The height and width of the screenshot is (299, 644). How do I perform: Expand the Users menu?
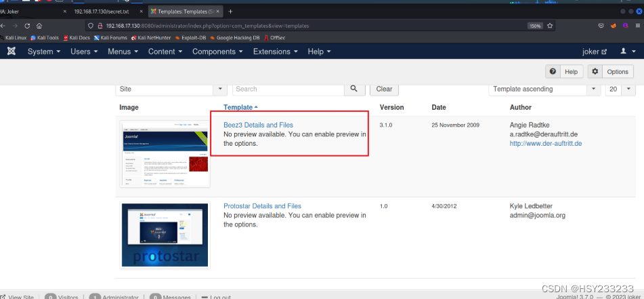[x=84, y=52]
